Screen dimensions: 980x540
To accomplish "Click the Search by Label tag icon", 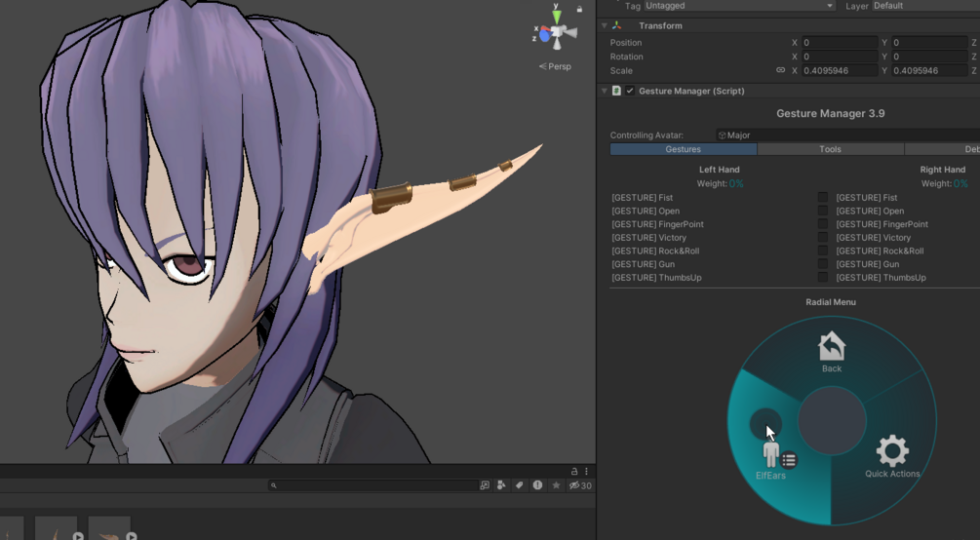I will pos(519,485).
